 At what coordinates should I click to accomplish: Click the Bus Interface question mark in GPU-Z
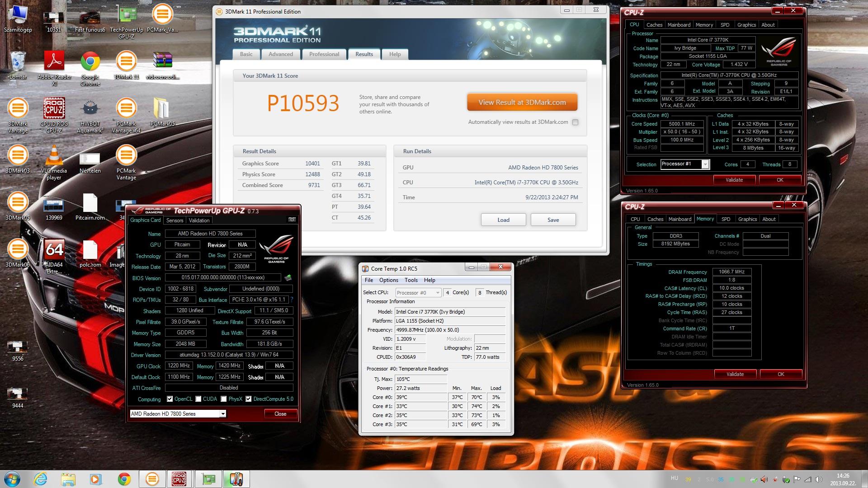(x=292, y=300)
